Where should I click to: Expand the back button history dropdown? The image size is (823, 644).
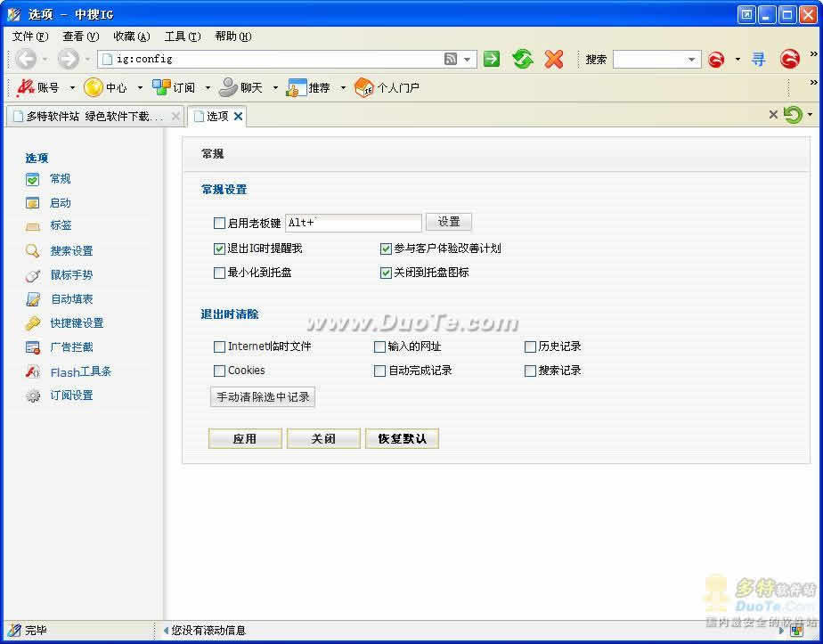[45, 60]
